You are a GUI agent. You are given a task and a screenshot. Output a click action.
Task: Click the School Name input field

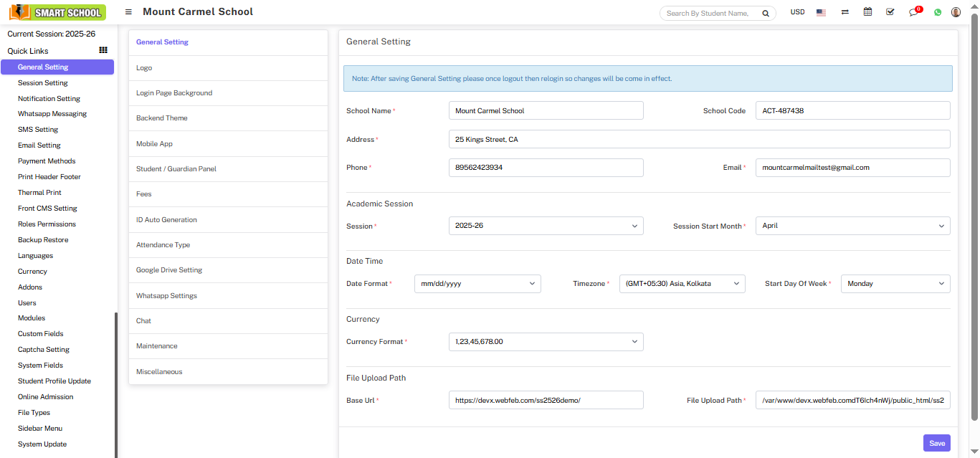[x=546, y=110]
